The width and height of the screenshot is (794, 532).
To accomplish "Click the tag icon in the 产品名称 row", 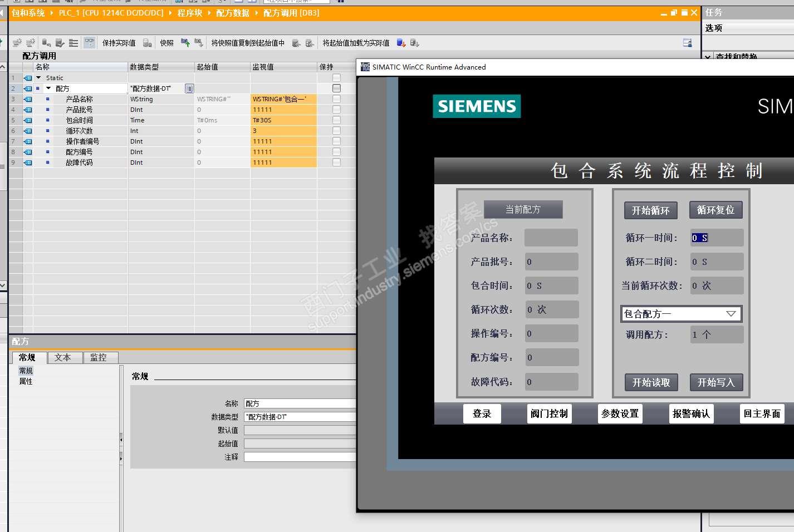I will click(28, 99).
